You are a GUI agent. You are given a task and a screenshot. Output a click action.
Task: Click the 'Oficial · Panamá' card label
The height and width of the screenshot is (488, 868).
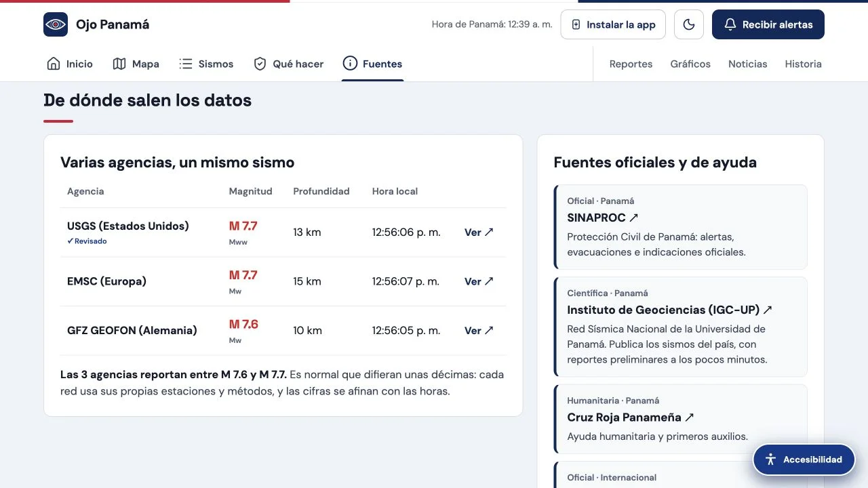tap(601, 201)
